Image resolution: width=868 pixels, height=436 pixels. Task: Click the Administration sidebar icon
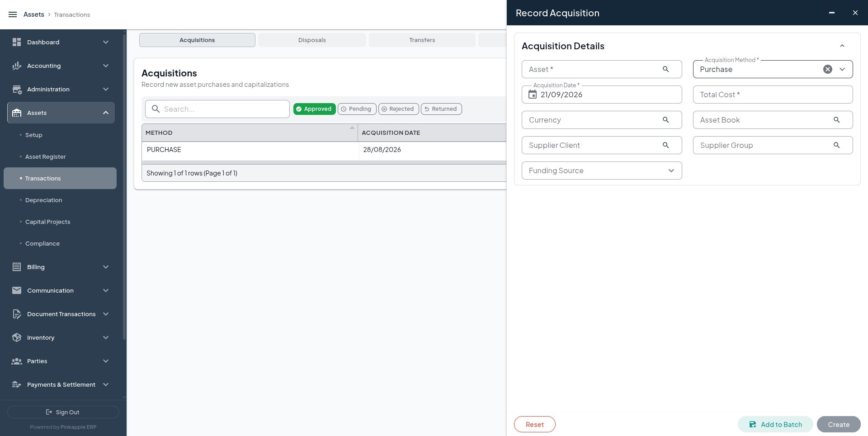click(17, 89)
